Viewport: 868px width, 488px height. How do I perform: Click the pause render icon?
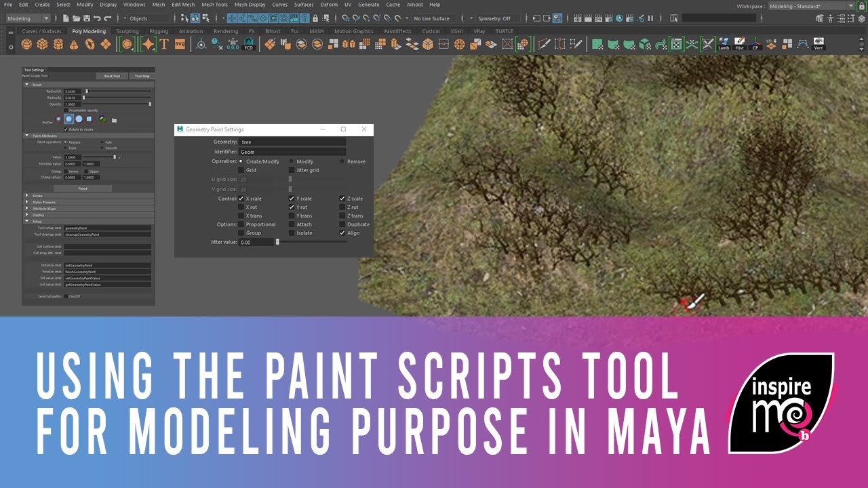coord(651,18)
